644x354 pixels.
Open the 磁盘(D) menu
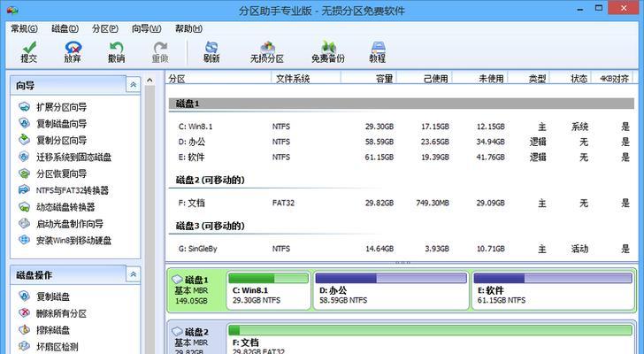[x=65, y=28]
